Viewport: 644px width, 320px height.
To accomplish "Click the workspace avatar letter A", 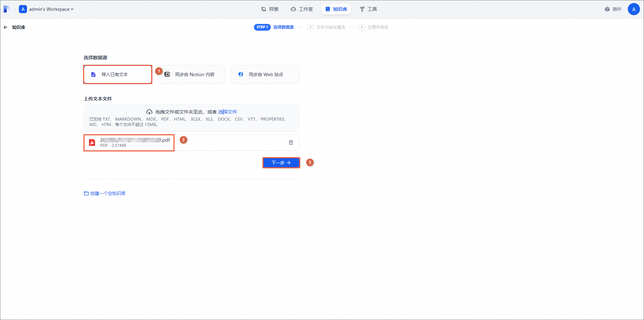I will pyautogui.click(x=23, y=9).
